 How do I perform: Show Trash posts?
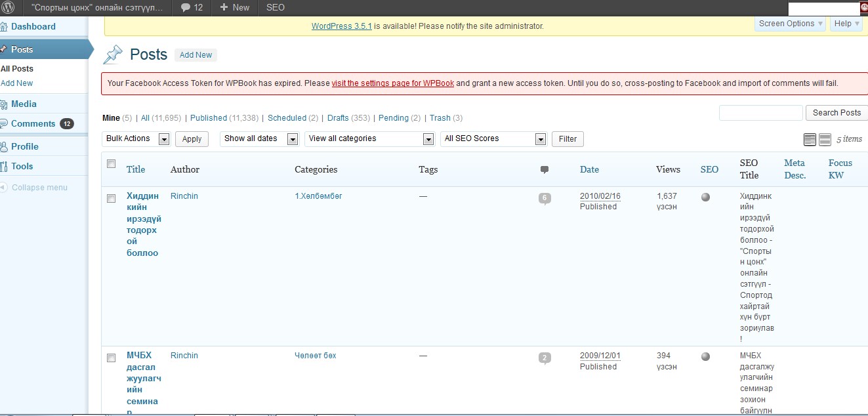pos(440,118)
